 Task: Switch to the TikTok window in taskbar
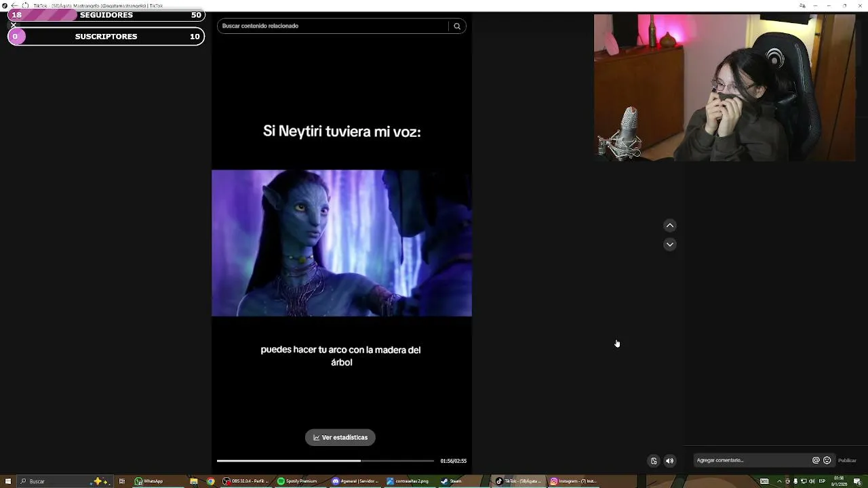(519, 481)
